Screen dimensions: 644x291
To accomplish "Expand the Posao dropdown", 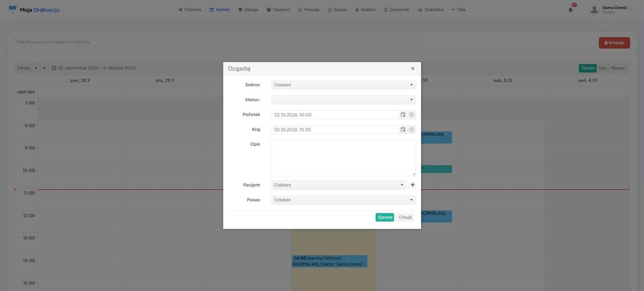I will 344,200.
